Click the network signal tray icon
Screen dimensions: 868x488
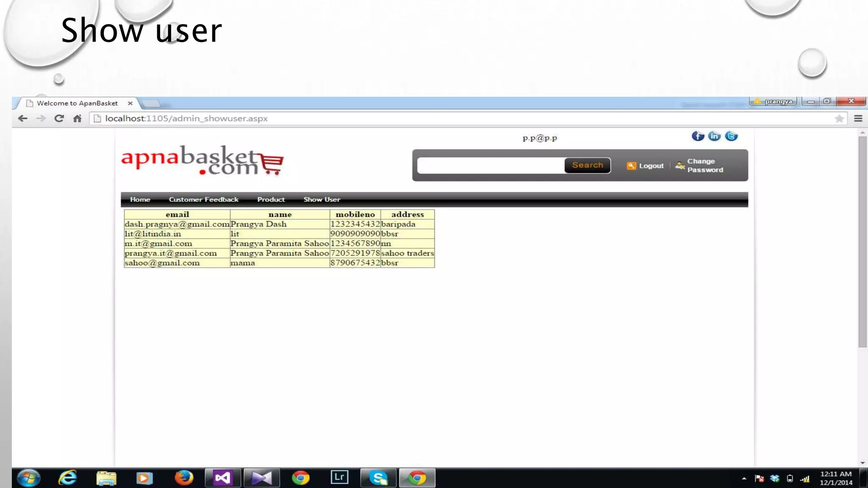(x=805, y=479)
